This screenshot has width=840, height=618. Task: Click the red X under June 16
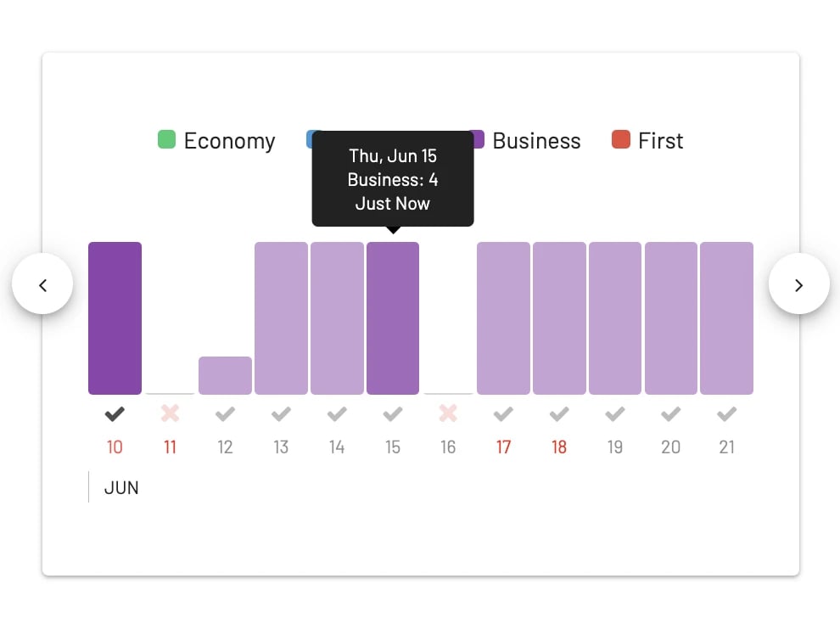(x=448, y=413)
